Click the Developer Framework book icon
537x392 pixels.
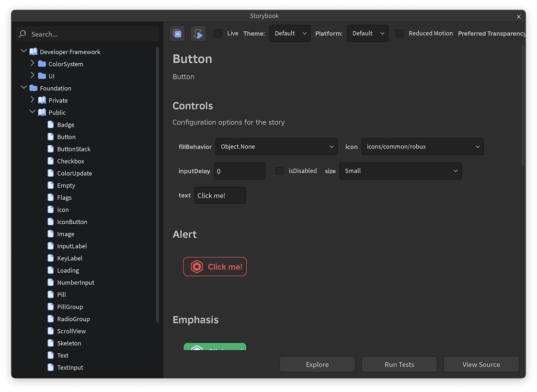(32, 51)
